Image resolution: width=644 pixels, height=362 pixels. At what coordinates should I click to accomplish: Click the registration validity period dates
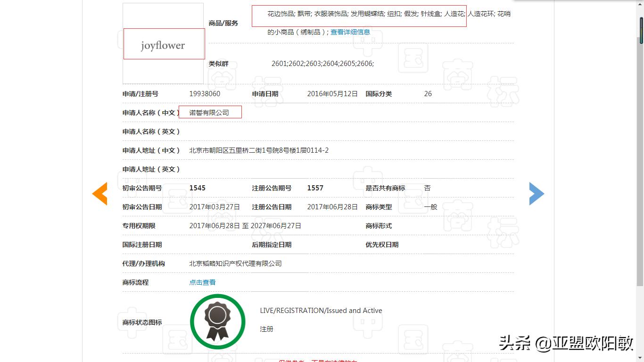tap(245, 225)
